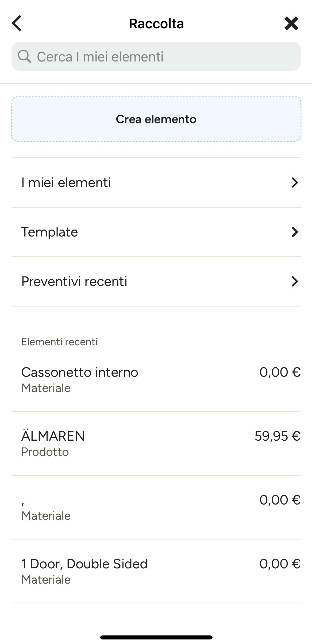Tap the home indicator bar at bottom

156,637
